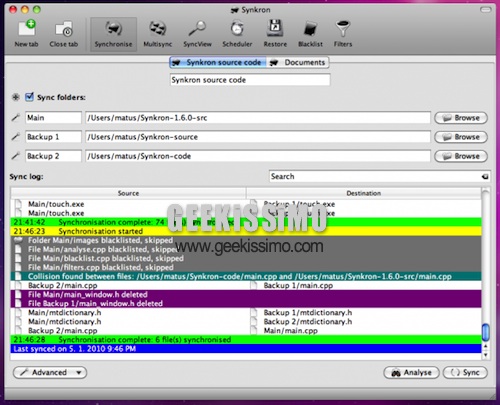Click the Source column header
The height and width of the screenshot is (405, 500).
pyautogui.click(x=128, y=193)
